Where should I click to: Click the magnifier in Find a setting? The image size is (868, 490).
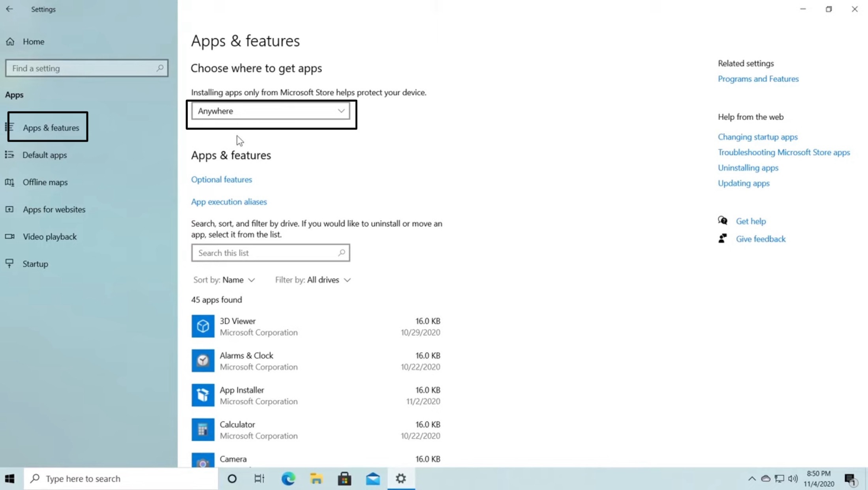coord(160,68)
